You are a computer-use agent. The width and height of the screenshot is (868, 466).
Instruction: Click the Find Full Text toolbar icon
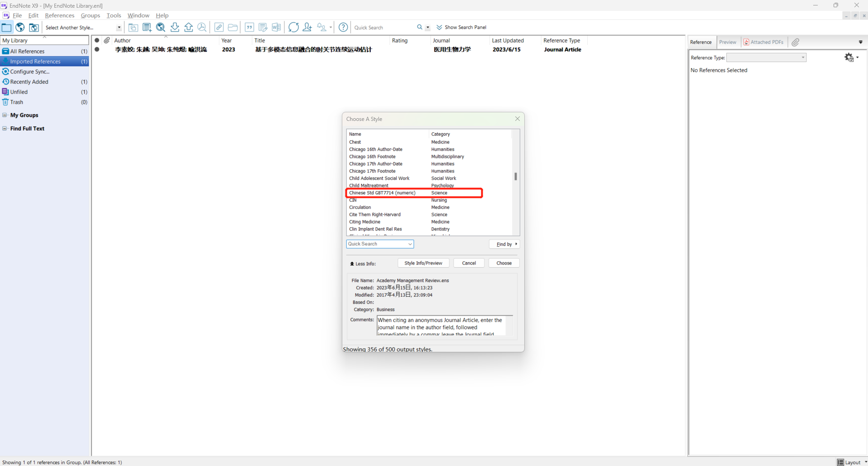[x=202, y=27]
